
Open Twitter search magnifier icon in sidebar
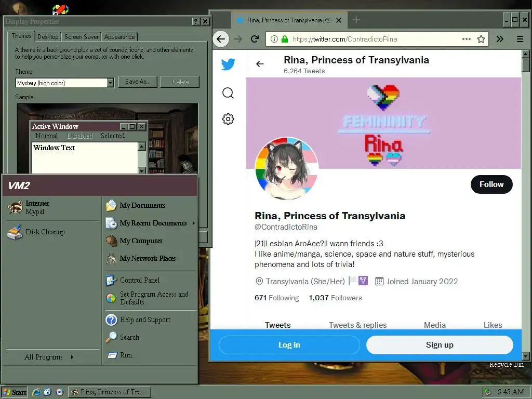click(228, 93)
